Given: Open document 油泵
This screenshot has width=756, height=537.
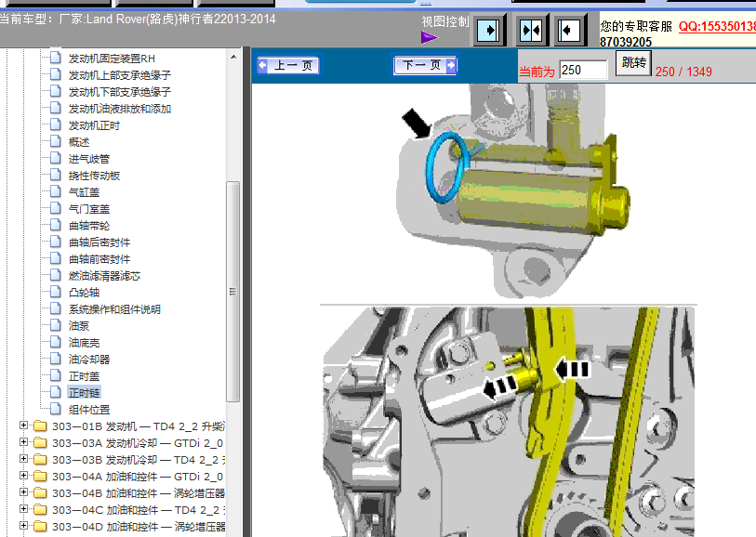Looking at the screenshot, I should tap(79, 326).
